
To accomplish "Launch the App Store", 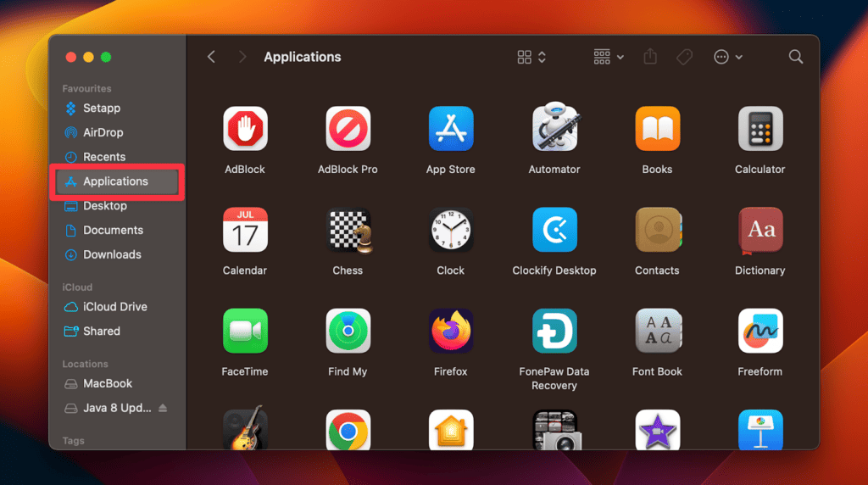I will pos(451,128).
